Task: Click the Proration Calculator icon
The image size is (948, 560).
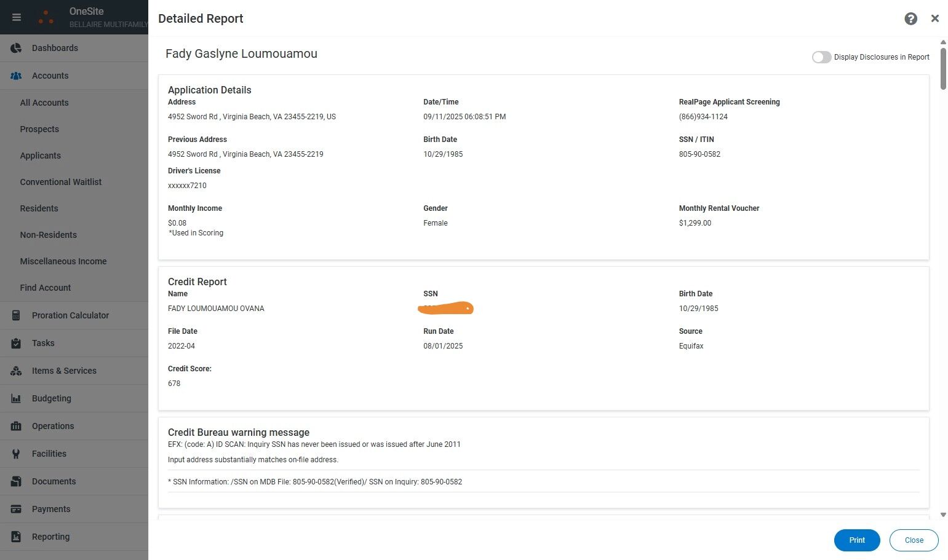Action: click(17, 315)
